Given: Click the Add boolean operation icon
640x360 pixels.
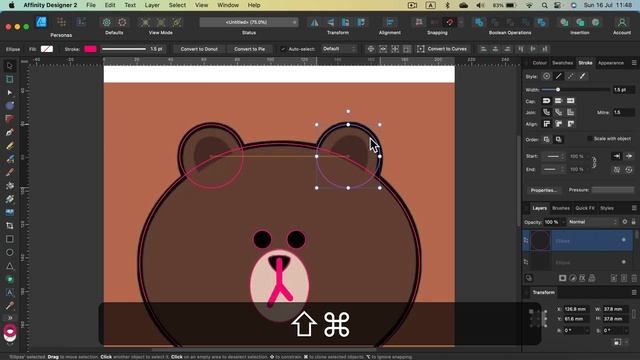Looking at the screenshot, I should coord(479,22).
